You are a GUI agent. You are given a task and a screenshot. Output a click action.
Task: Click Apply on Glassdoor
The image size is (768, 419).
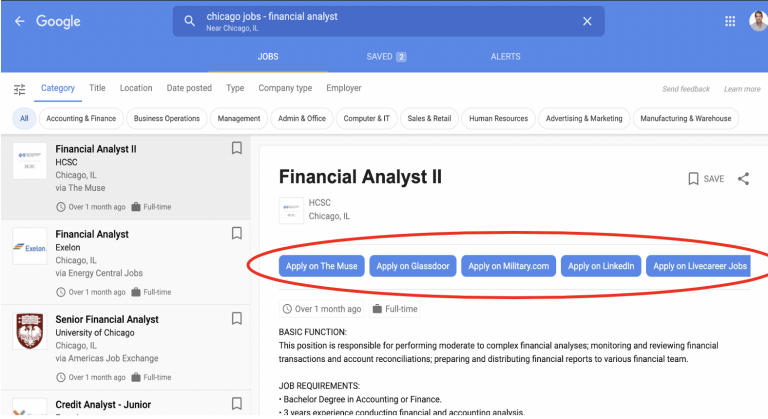pos(413,266)
